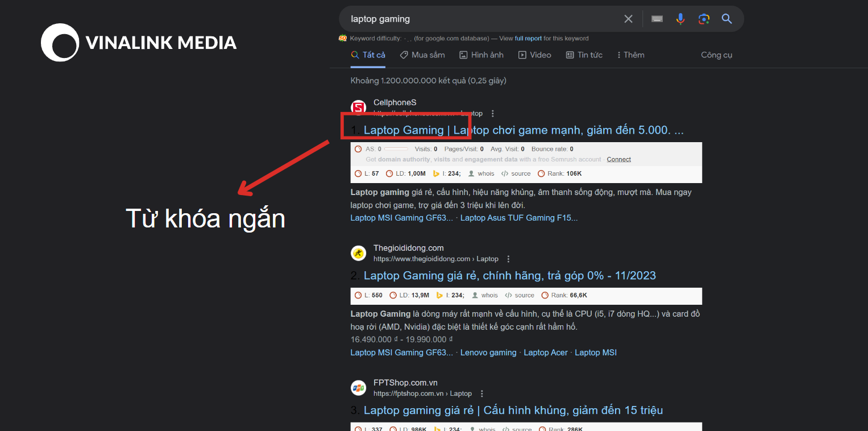Open 'Laptop Gaming giá rẻ, chính hãng' result
The height and width of the screenshot is (431, 868).
(x=510, y=276)
